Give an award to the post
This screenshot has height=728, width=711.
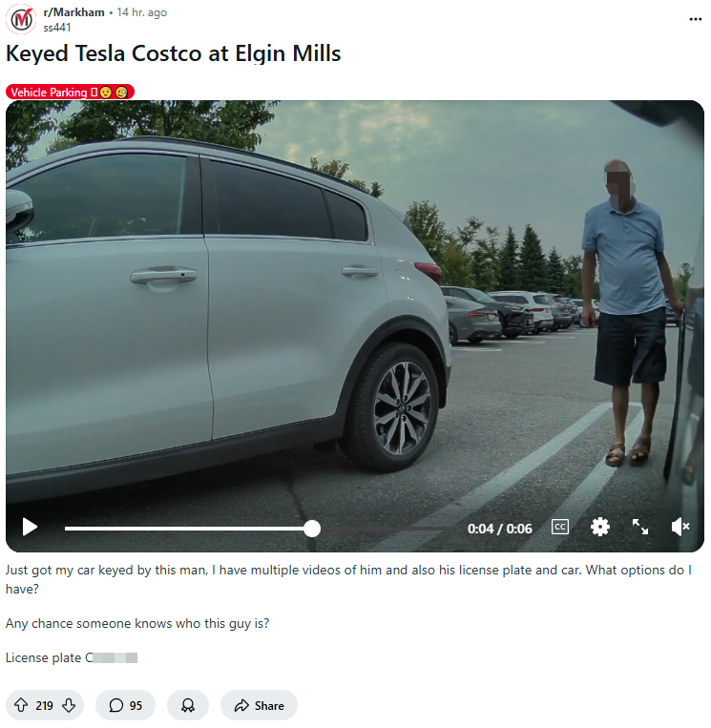click(x=188, y=705)
